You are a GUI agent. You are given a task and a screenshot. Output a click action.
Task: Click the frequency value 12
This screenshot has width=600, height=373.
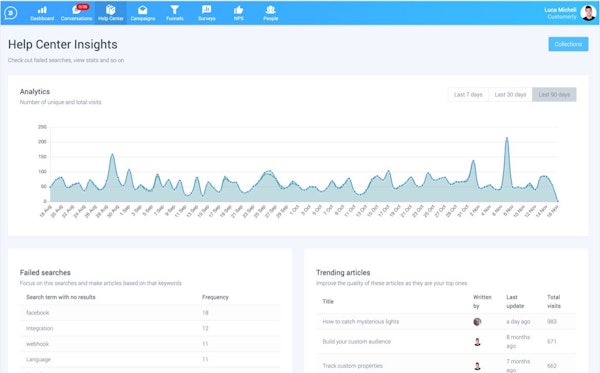click(x=205, y=328)
